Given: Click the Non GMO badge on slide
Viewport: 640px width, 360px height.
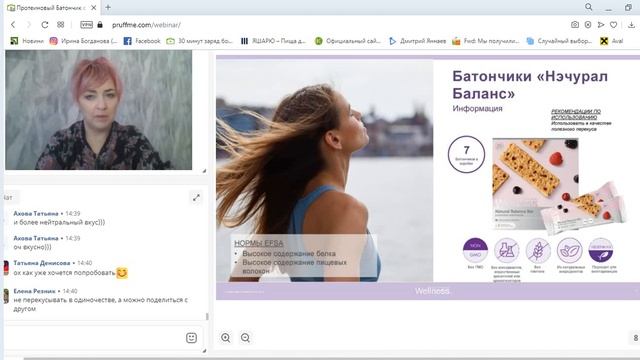Looking at the screenshot, I should point(475,250).
